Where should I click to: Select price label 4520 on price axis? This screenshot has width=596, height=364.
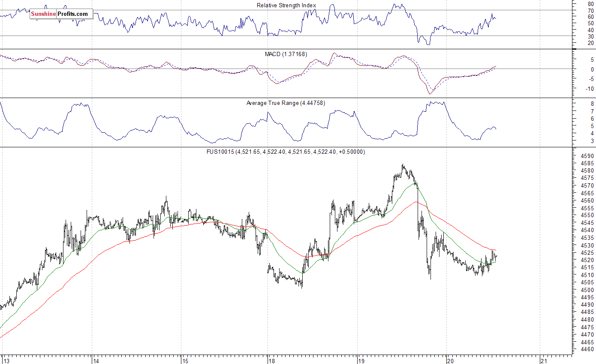588,260
